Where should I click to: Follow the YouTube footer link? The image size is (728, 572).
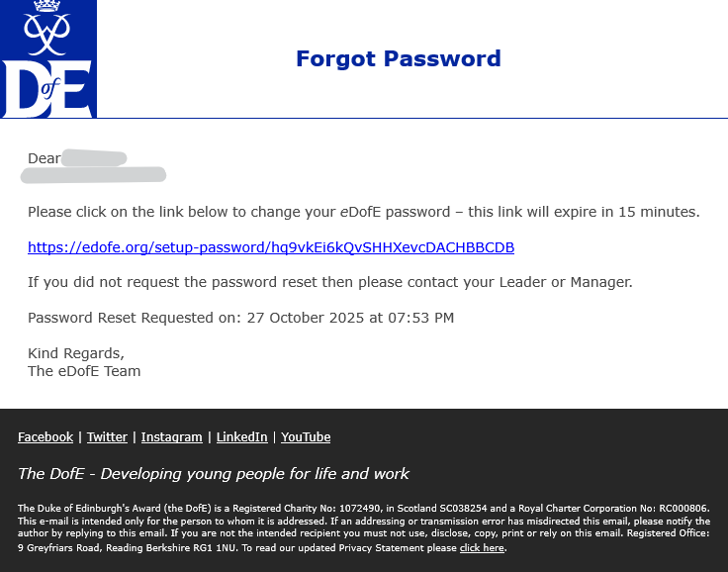(x=306, y=437)
